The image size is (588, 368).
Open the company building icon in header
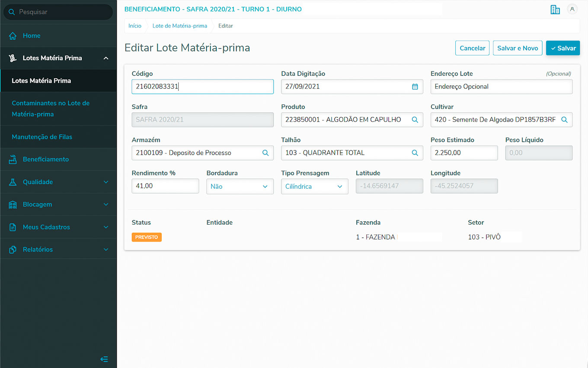pyautogui.click(x=555, y=10)
